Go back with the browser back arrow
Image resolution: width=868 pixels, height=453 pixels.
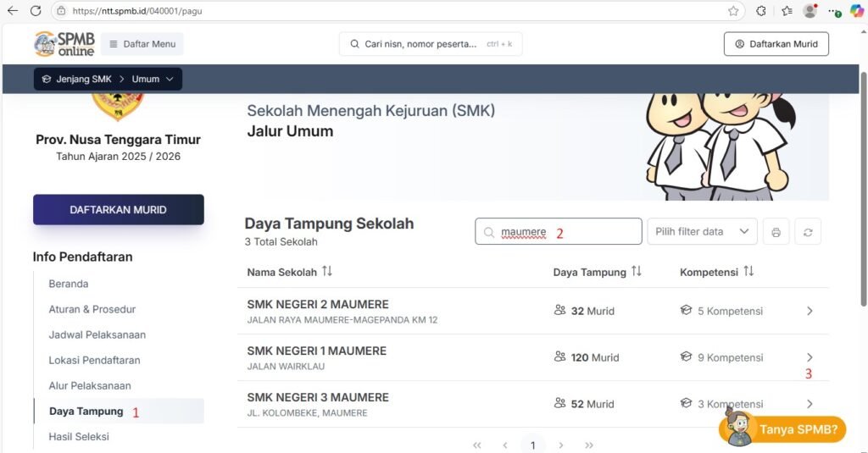point(12,10)
